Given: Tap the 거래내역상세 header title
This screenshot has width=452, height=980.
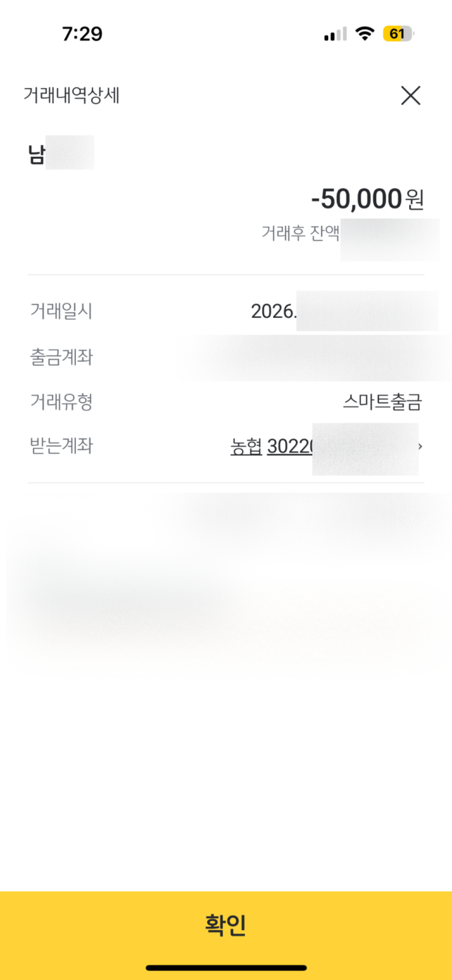Looking at the screenshot, I should [71, 95].
